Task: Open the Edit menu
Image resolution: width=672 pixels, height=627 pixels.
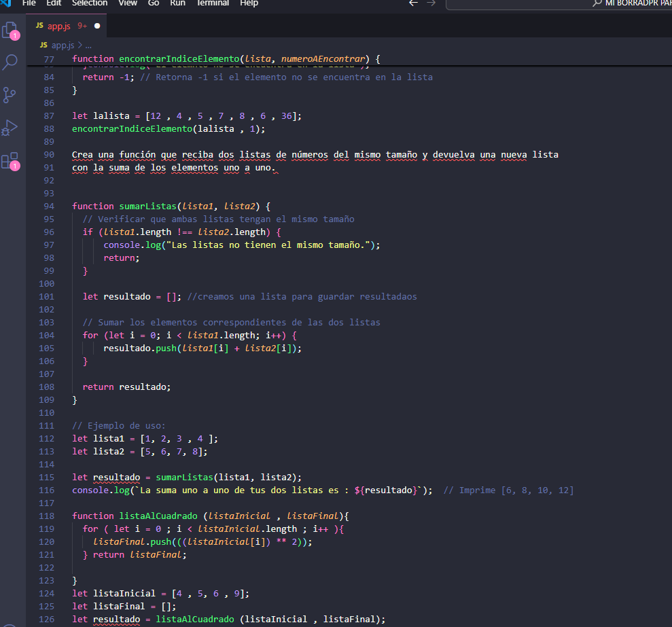Action: coord(54,3)
